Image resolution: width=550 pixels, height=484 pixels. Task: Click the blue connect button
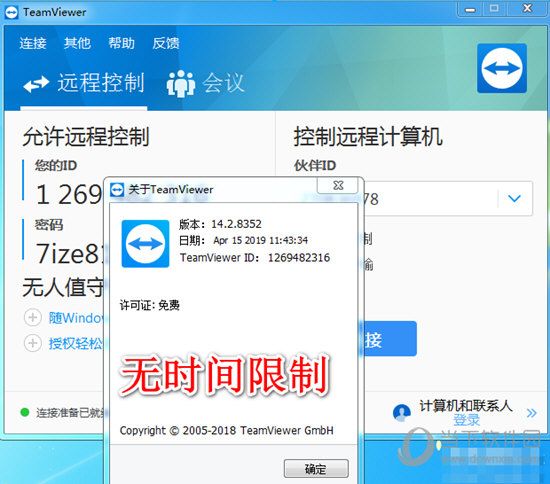click(390, 338)
